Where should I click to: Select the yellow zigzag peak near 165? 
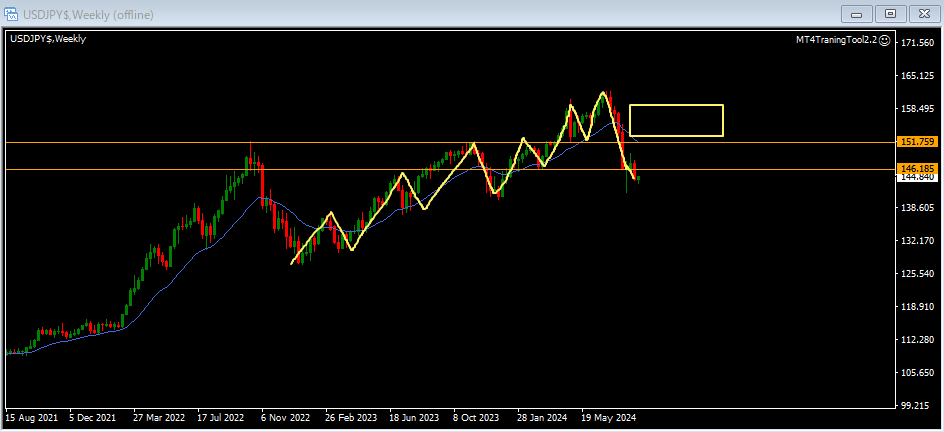(603, 92)
